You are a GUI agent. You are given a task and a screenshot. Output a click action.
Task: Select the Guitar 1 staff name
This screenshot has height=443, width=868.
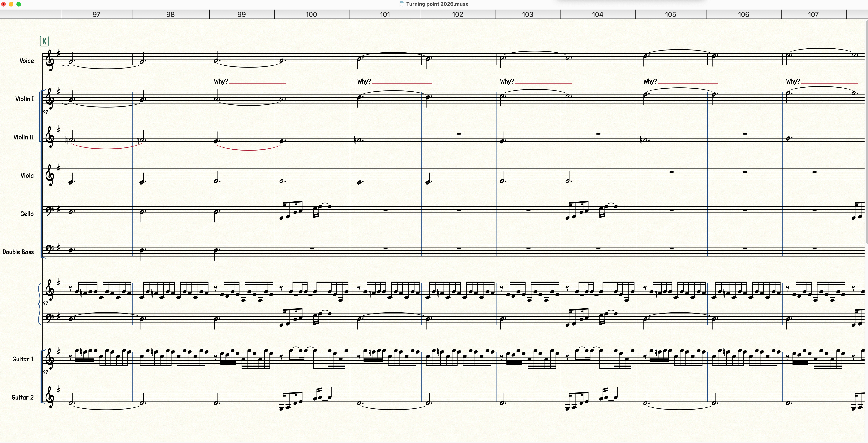coord(23,359)
